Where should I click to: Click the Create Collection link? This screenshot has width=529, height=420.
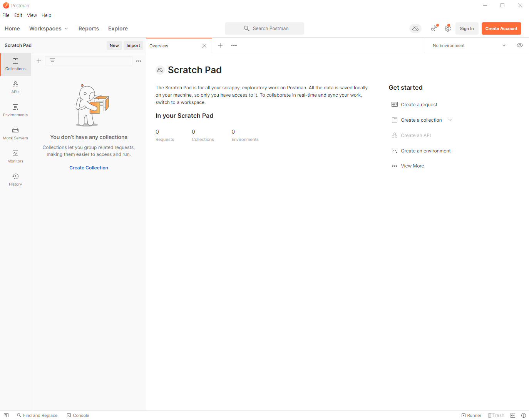point(89,168)
